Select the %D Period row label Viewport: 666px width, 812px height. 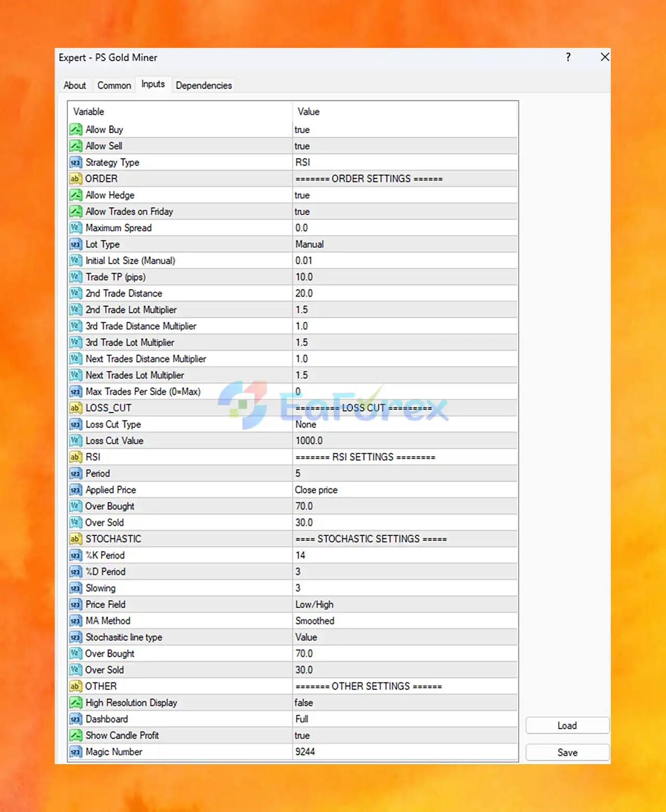pos(106,572)
